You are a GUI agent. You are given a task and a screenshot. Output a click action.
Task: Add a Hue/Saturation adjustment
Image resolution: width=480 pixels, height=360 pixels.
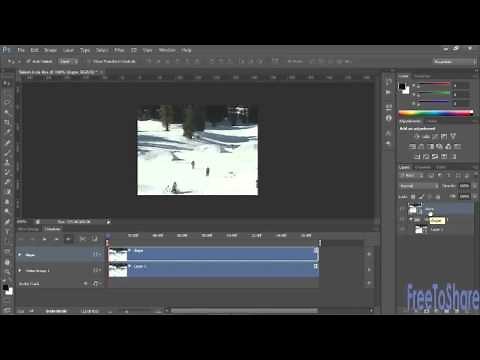coord(412,146)
